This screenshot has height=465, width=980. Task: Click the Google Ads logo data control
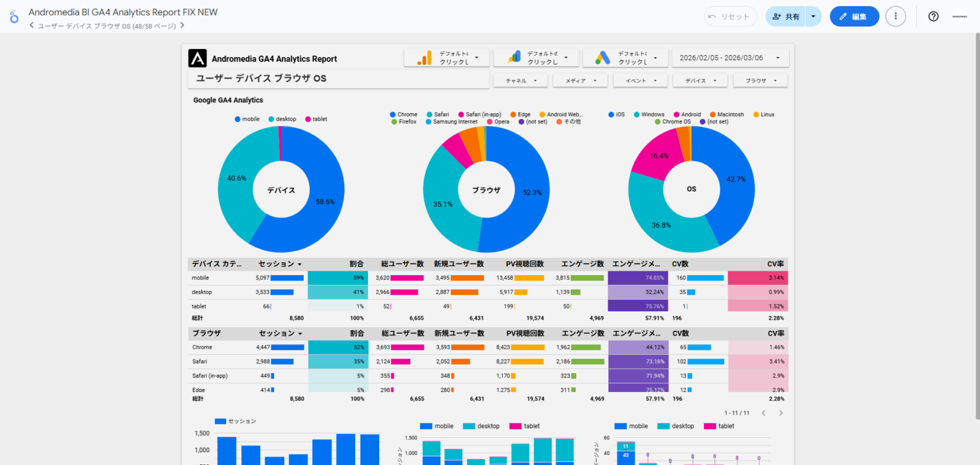coord(603,58)
